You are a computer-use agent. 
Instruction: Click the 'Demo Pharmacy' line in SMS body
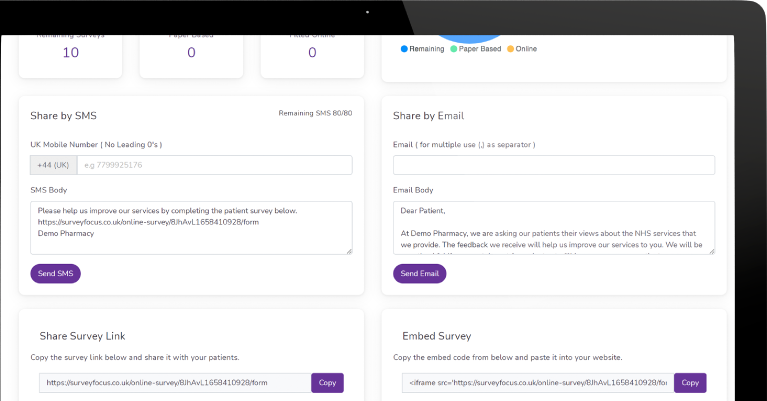(66, 233)
